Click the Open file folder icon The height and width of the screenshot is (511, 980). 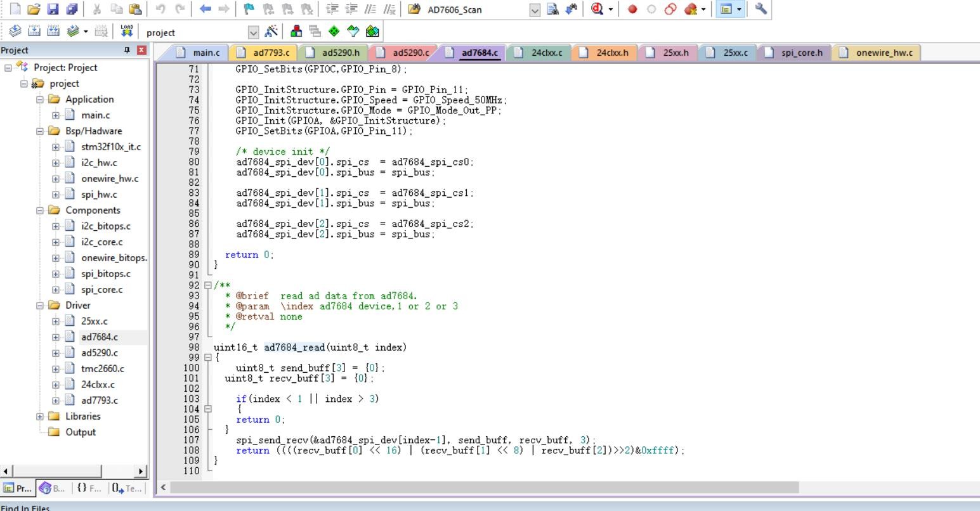34,9
